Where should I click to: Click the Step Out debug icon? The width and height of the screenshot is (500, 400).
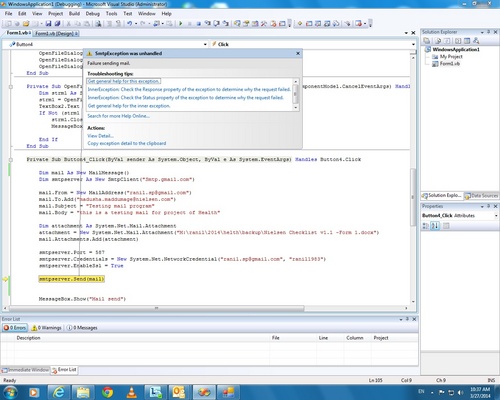click(226, 23)
